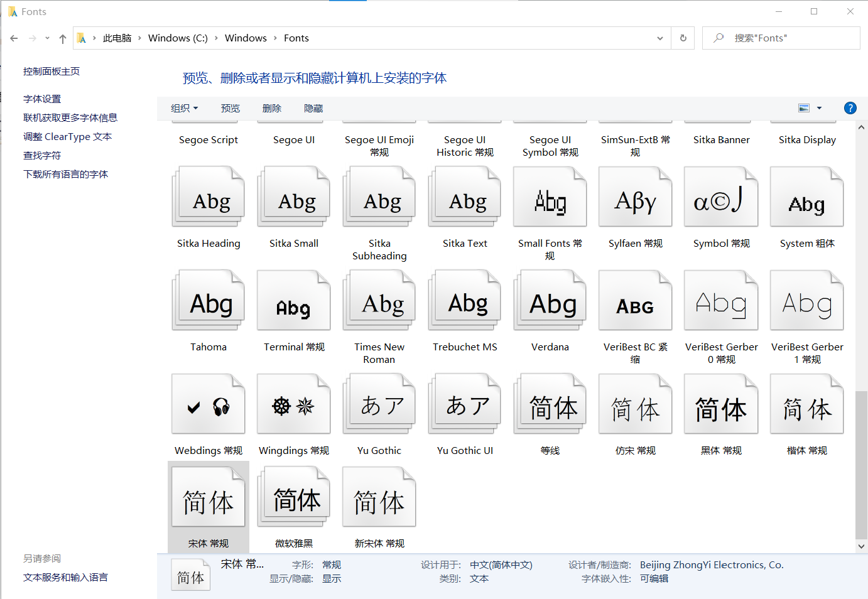
Task: Click the Help question mark icon
Action: pyautogui.click(x=850, y=108)
